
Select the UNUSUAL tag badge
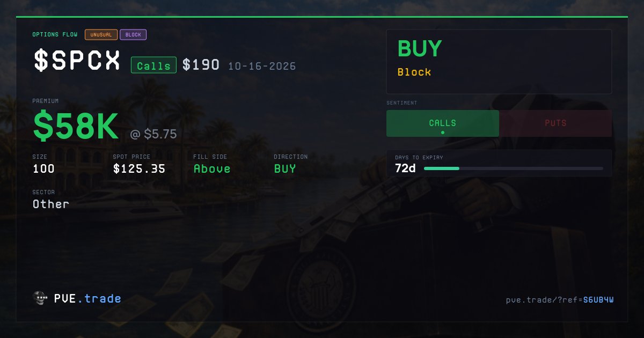101,35
